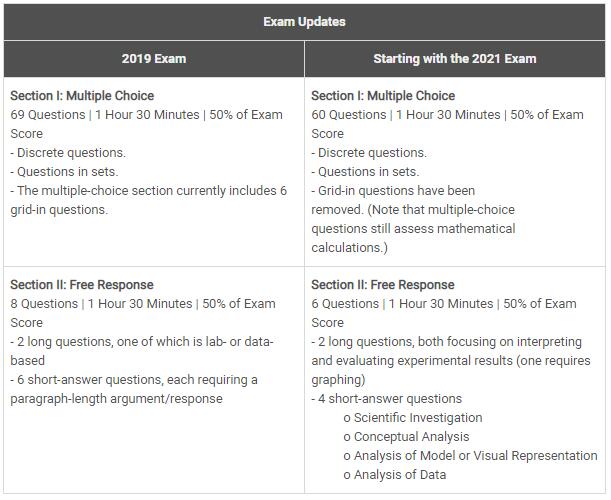Click the 8 Questions text line
This screenshot has height=500, width=611.
pyautogui.click(x=143, y=313)
